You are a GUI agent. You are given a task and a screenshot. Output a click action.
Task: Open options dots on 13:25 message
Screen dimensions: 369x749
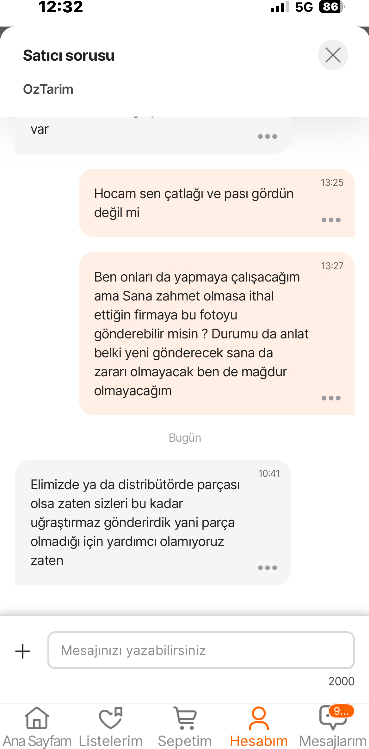click(x=331, y=220)
